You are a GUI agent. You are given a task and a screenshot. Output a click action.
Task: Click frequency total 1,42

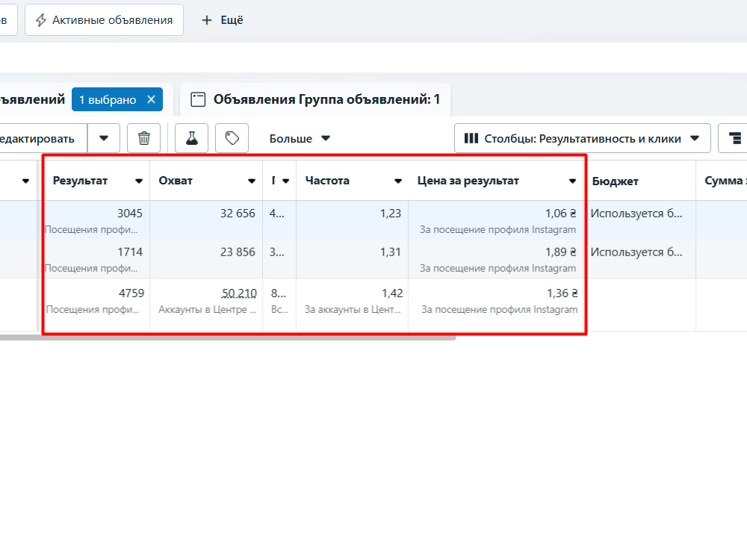click(393, 293)
